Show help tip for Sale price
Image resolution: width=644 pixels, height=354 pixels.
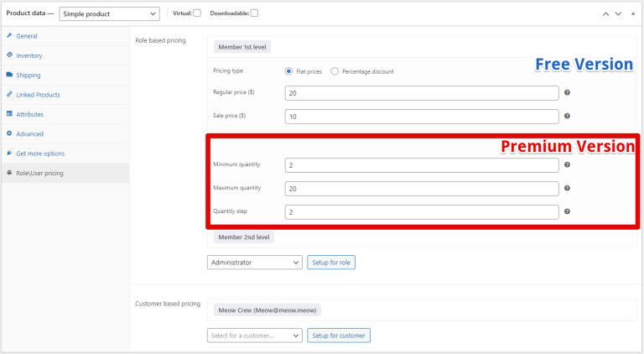pyautogui.click(x=567, y=117)
